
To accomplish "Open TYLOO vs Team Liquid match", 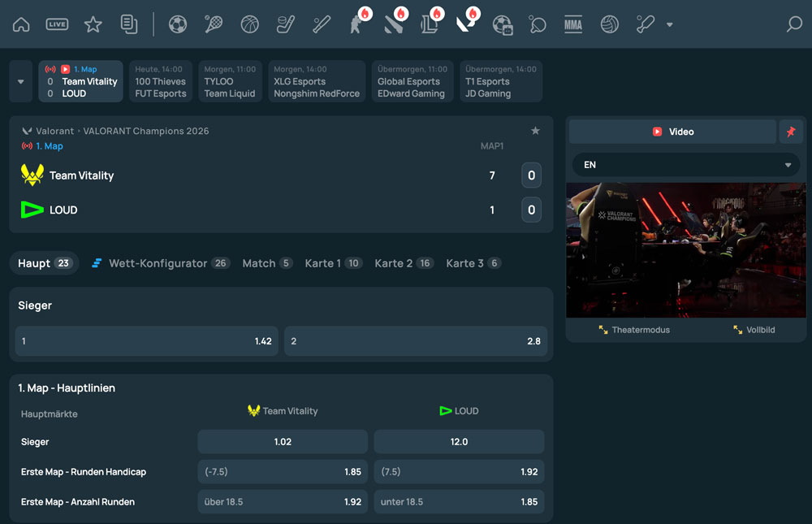I will coord(230,81).
